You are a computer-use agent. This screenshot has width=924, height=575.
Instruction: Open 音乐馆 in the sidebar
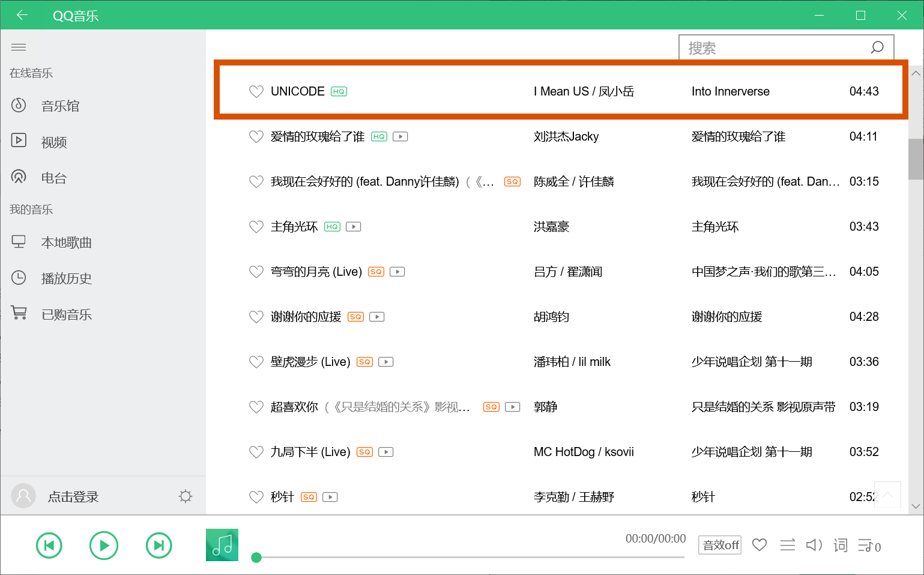[60, 106]
